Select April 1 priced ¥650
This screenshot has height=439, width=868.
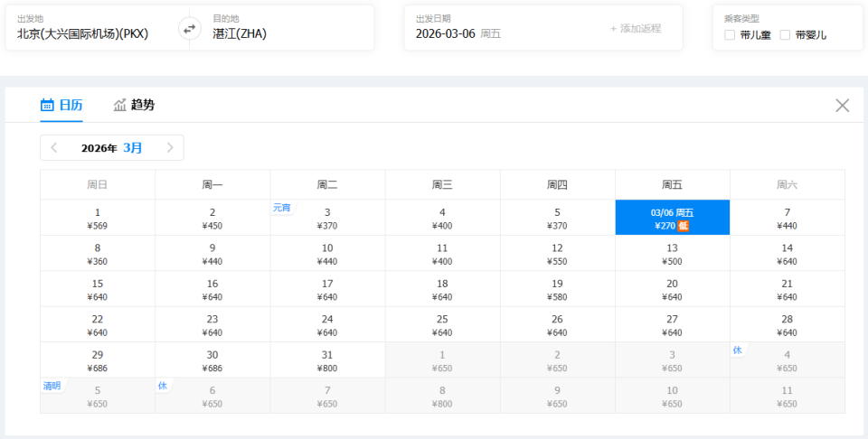coord(442,360)
